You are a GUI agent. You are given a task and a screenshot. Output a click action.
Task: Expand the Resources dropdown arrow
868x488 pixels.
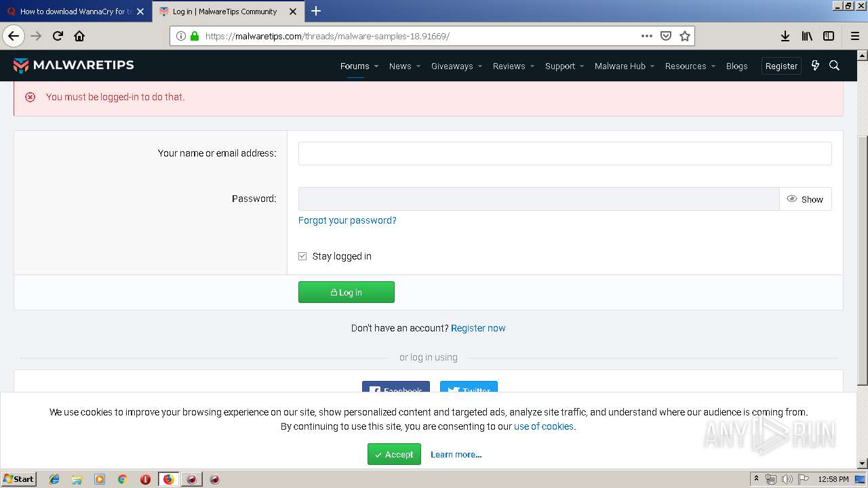pyautogui.click(x=713, y=66)
